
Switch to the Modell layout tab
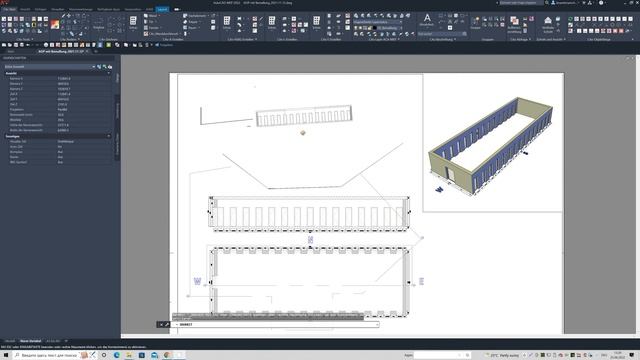(10, 341)
